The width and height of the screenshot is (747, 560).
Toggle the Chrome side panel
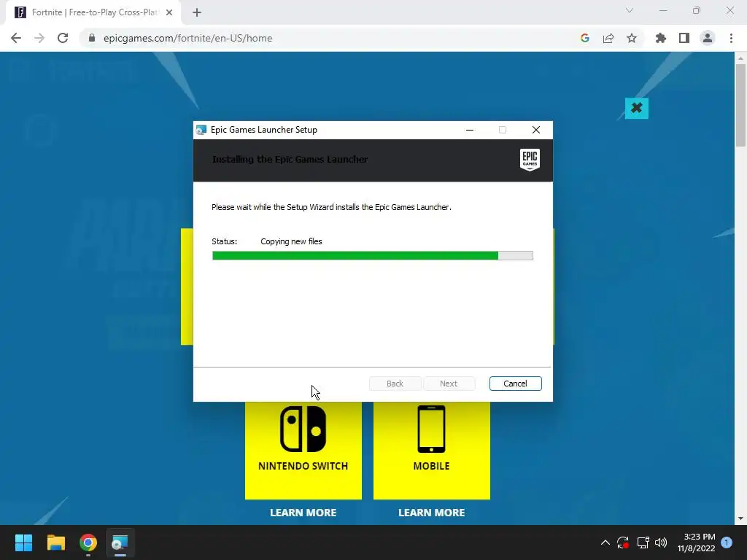[x=684, y=38]
